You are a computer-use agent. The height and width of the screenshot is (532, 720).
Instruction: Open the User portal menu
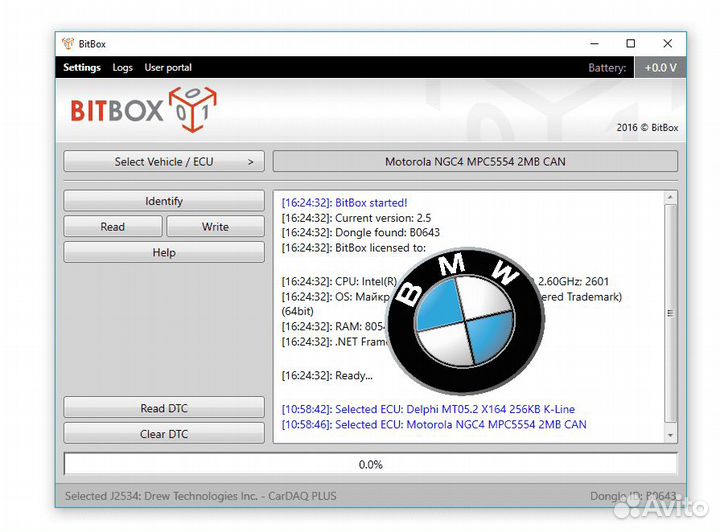[168, 67]
